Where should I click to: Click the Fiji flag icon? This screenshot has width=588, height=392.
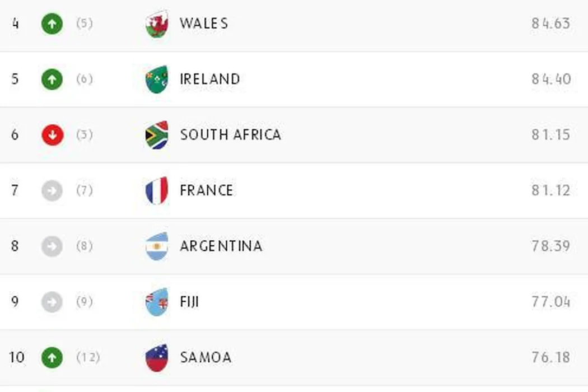[157, 302]
